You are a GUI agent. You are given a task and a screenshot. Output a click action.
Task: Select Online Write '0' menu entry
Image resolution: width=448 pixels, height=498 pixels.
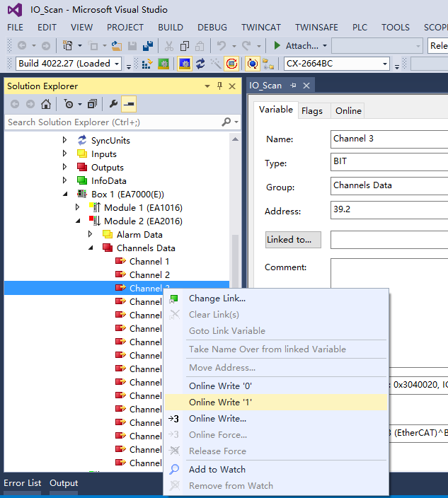[x=276, y=386]
